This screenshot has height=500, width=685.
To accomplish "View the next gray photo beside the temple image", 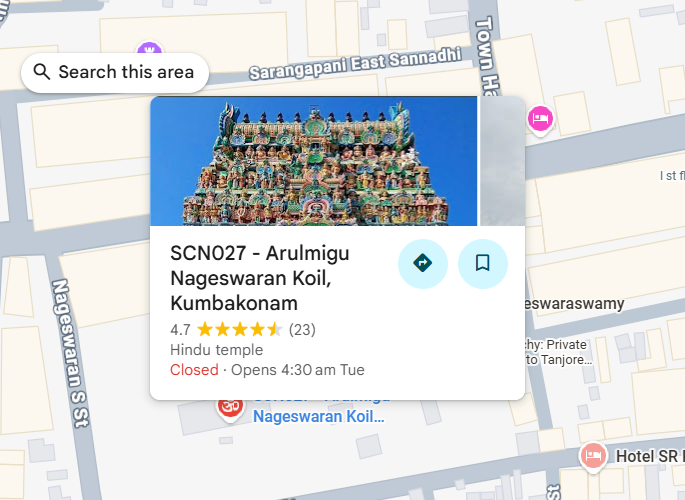I will pyautogui.click(x=502, y=161).
